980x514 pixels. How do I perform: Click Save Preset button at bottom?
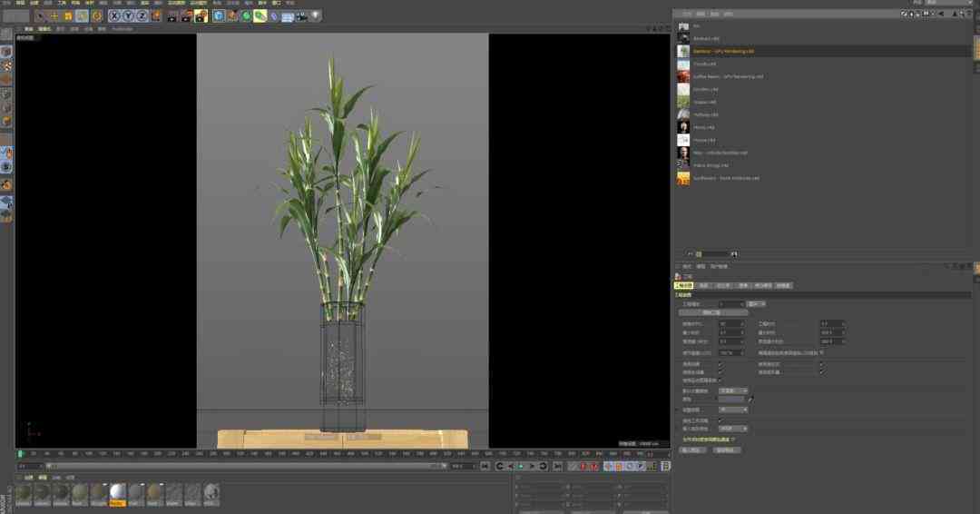[x=725, y=450]
